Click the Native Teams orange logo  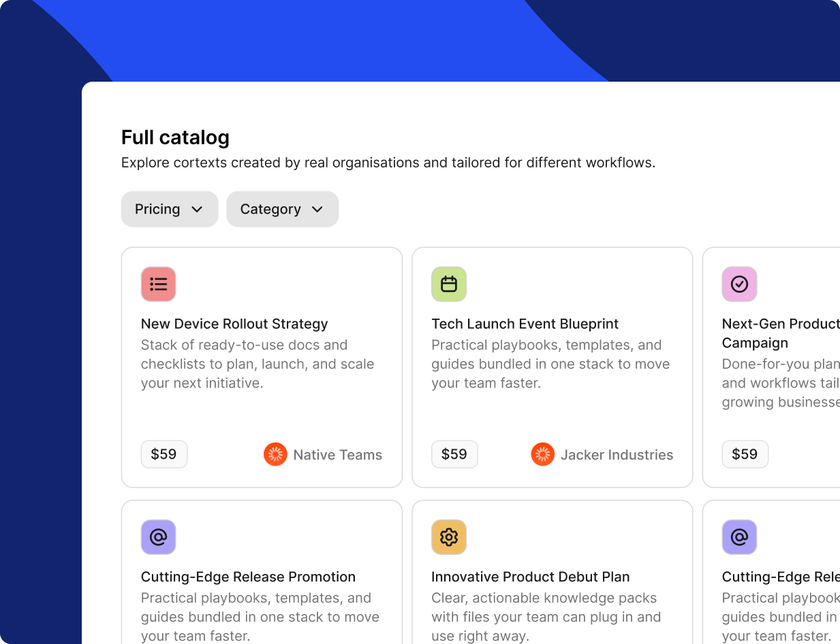click(275, 455)
